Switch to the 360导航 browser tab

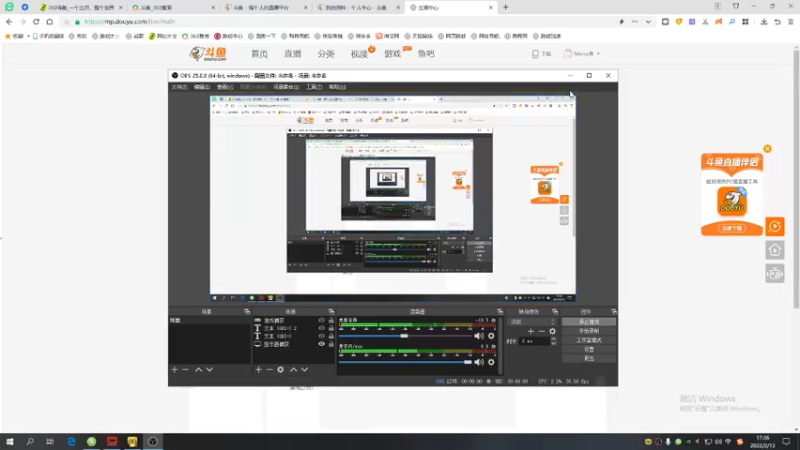coord(81,8)
